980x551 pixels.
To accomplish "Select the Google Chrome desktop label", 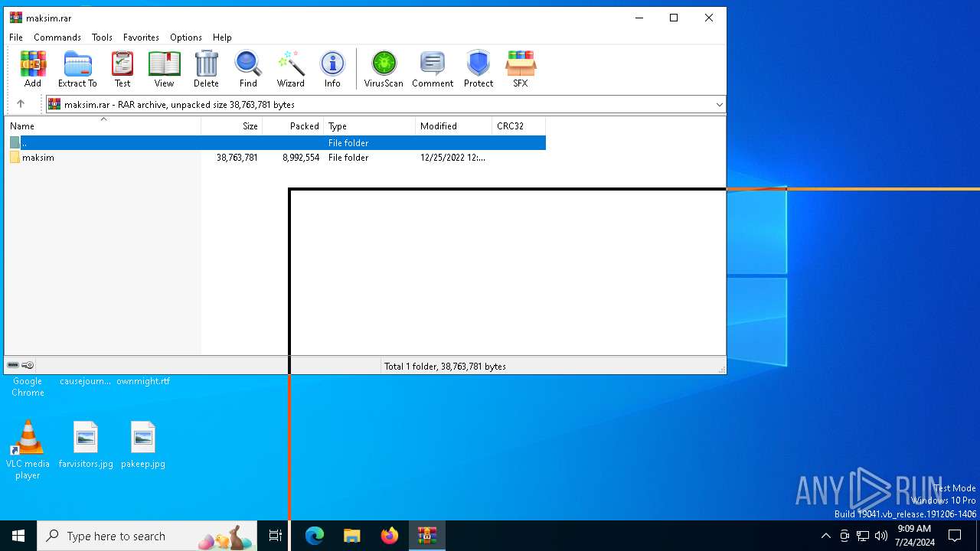I will (28, 386).
